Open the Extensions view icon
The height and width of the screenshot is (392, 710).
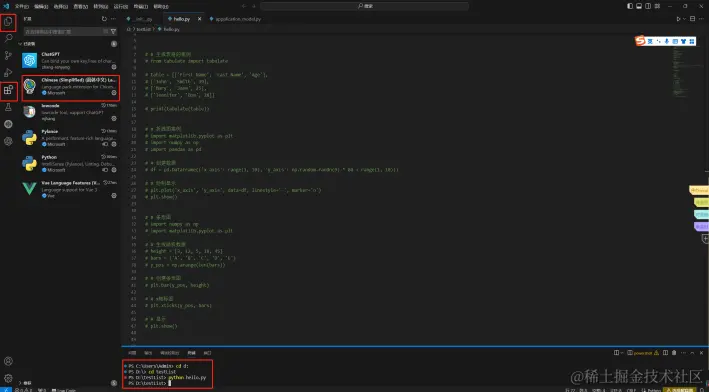(8, 90)
